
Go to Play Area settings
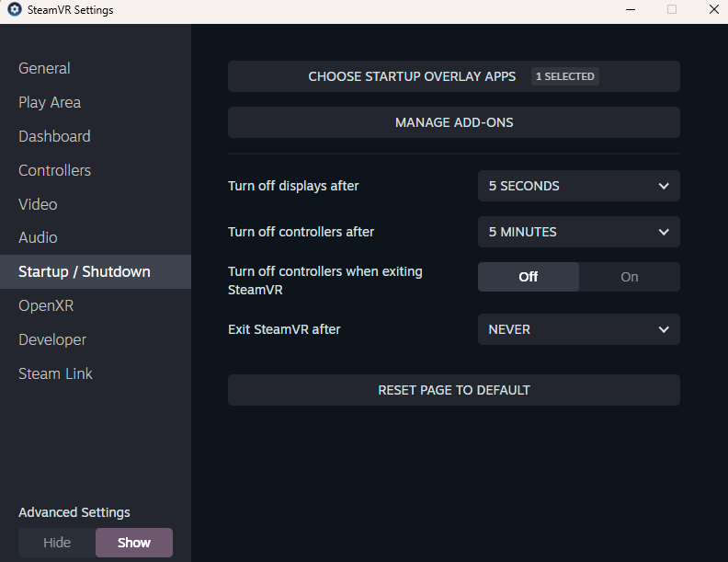click(x=50, y=102)
